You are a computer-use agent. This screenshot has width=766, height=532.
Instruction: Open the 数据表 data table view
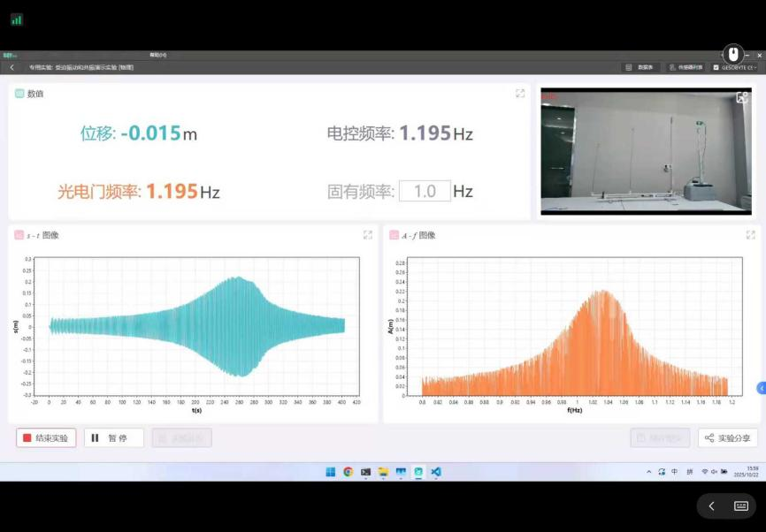tap(640, 67)
